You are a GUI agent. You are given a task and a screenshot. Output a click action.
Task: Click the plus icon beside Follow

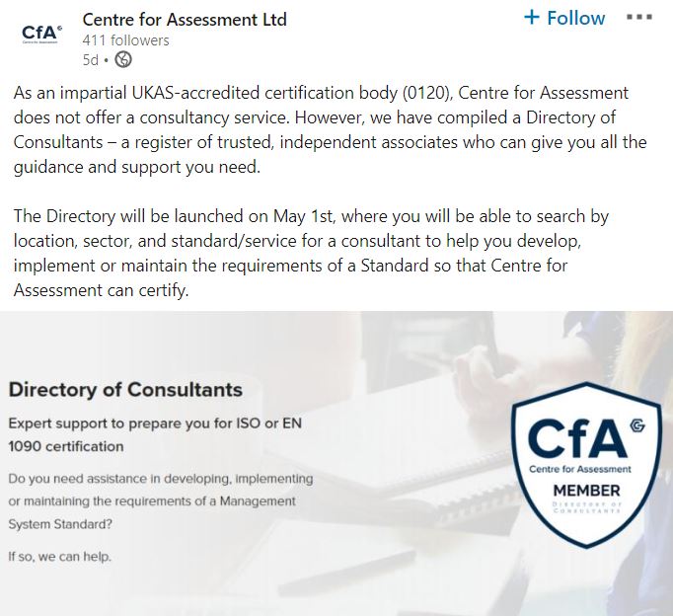point(532,18)
